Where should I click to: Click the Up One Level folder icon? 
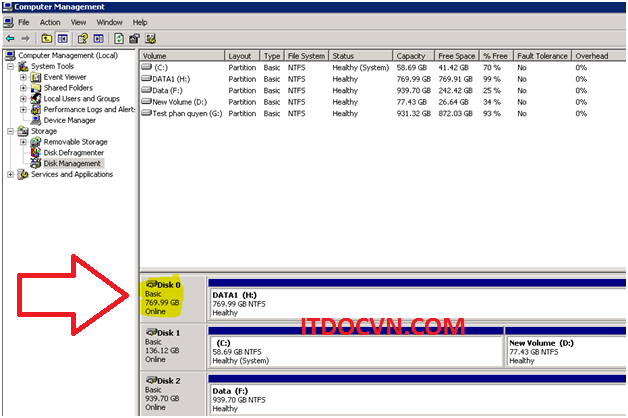(46, 38)
